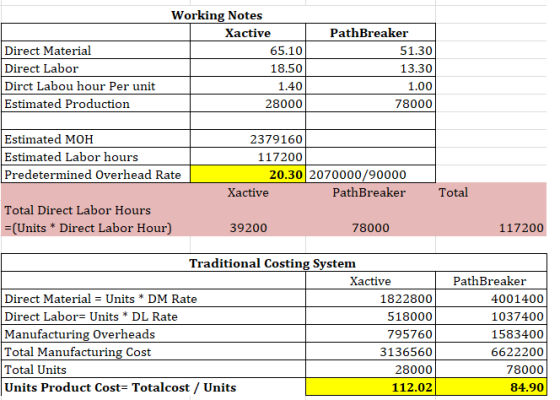This screenshot has width=560, height=400.
Task: Select PathBreaker labor hours 78000 in pink row
Action: click(x=370, y=228)
